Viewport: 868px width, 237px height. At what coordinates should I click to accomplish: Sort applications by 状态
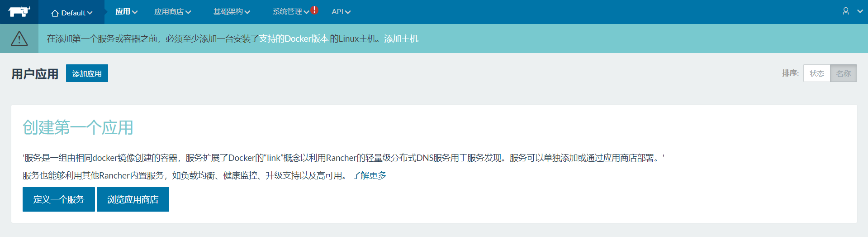tap(816, 73)
